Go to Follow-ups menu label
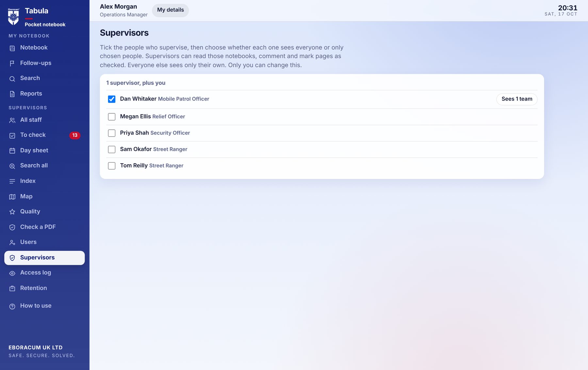This screenshot has height=370, width=588. (36, 63)
